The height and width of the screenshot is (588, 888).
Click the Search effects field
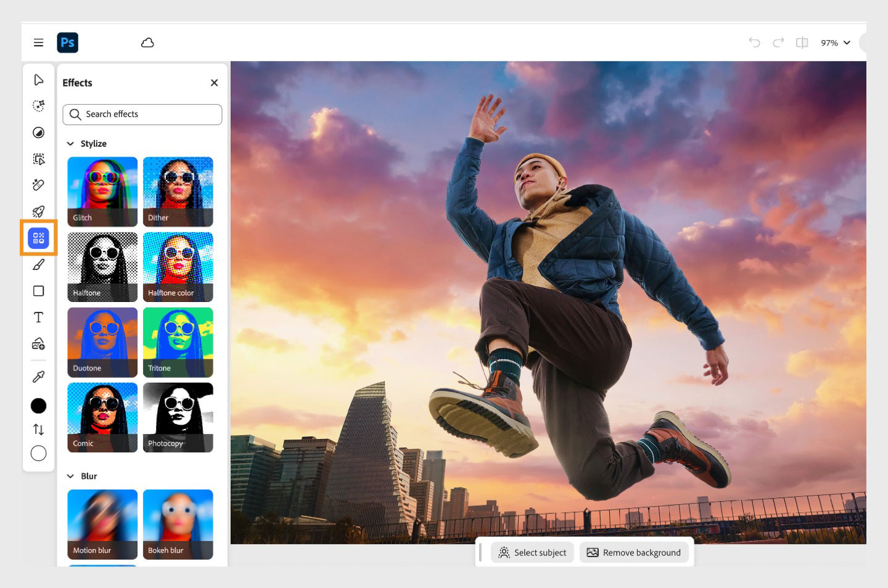[142, 115]
